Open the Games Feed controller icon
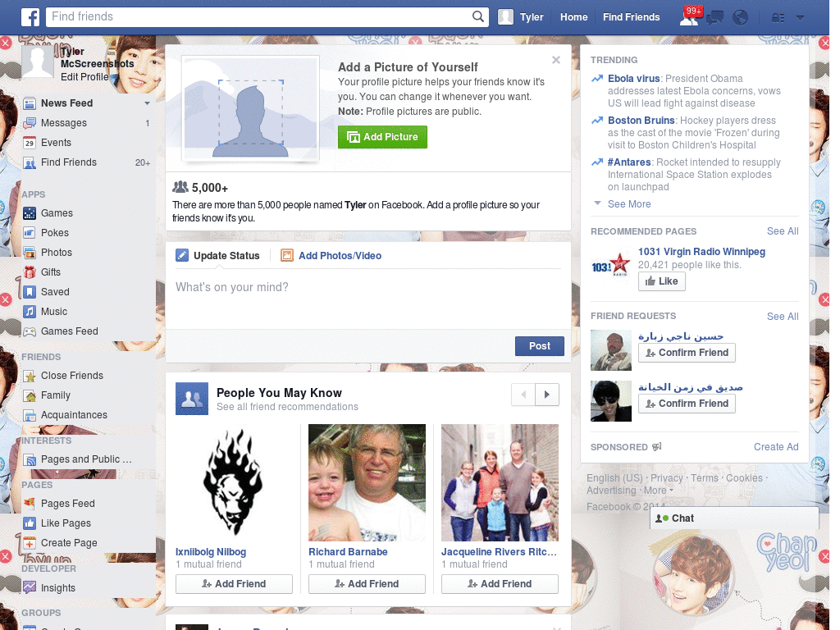 (x=30, y=331)
